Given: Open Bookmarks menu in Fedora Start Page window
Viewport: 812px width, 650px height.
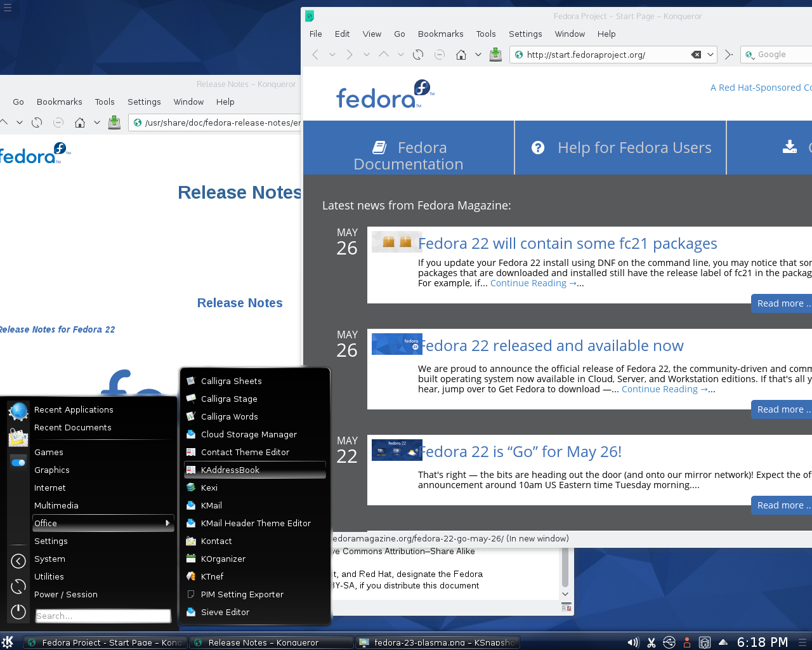Looking at the screenshot, I should (x=440, y=34).
